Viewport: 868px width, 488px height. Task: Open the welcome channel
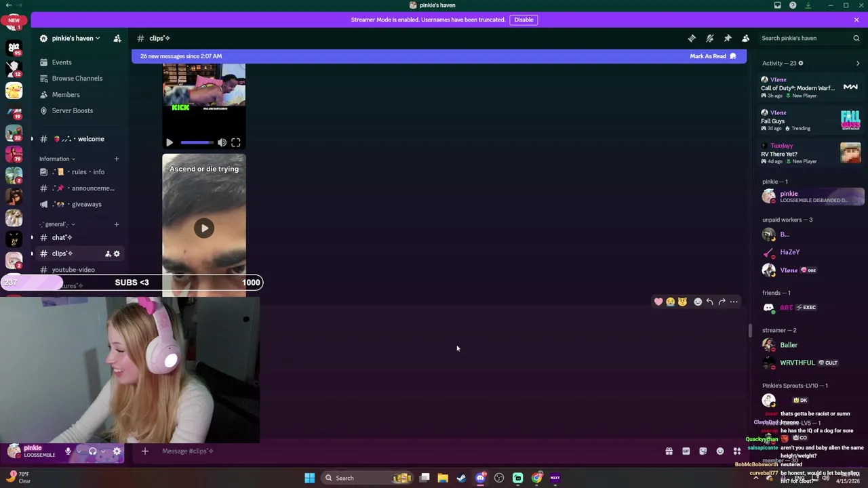point(80,139)
